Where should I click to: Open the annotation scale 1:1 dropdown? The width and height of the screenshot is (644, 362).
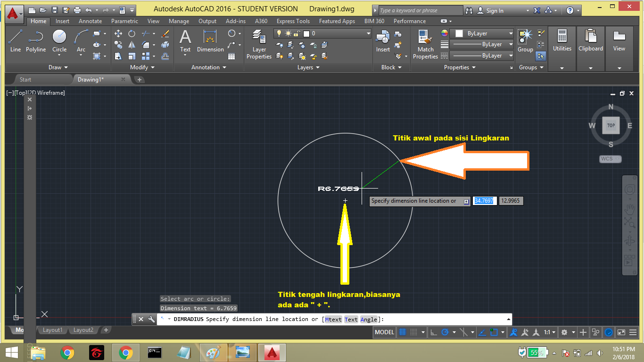pos(550,332)
